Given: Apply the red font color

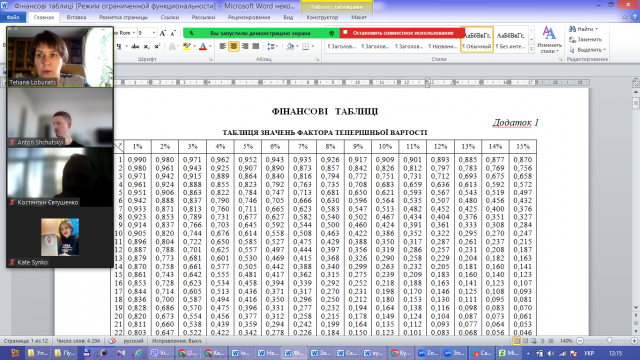Looking at the screenshot, I should point(203,47).
